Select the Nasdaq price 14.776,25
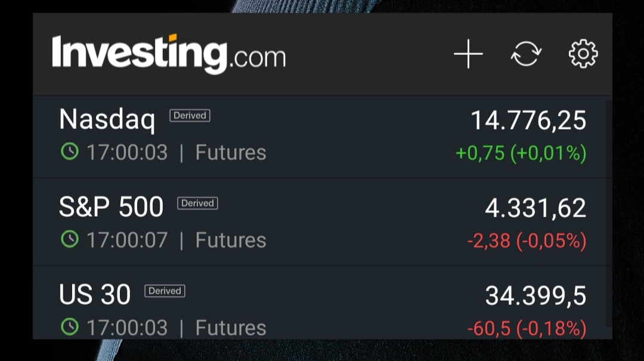Screen dimensions: 644x361 [x=528, y=121]
